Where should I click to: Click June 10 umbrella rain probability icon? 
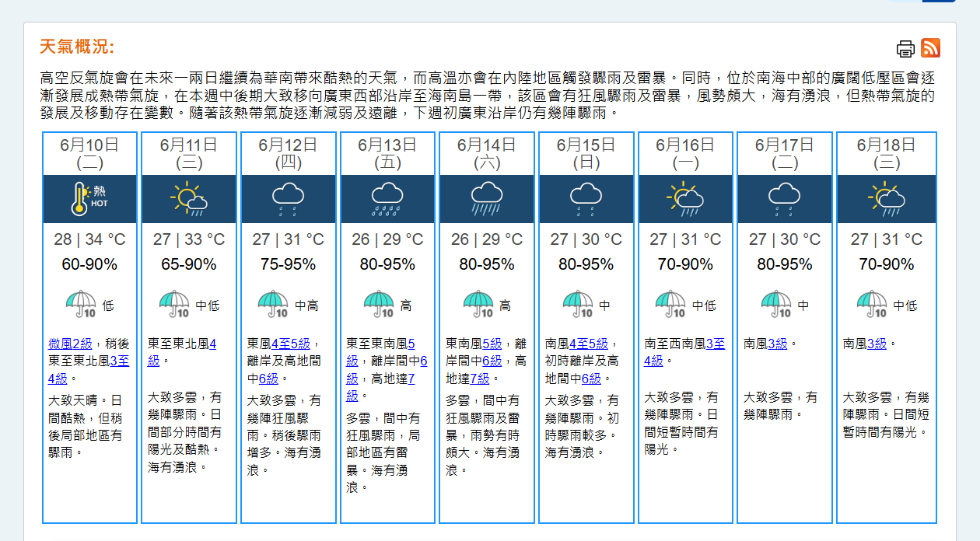coord(81,305)
